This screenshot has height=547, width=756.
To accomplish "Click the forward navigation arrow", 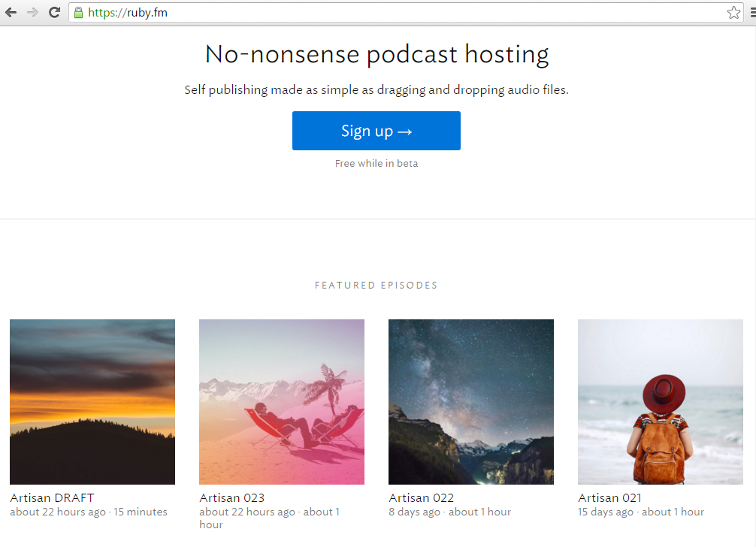I will pos(32,12).
